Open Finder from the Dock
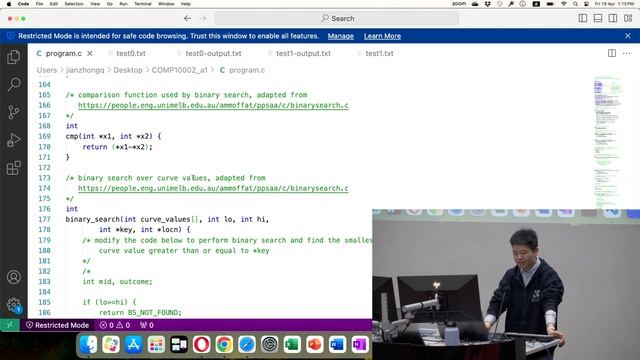The width and height of the screenshot is (640, 360). coord(89,344)
